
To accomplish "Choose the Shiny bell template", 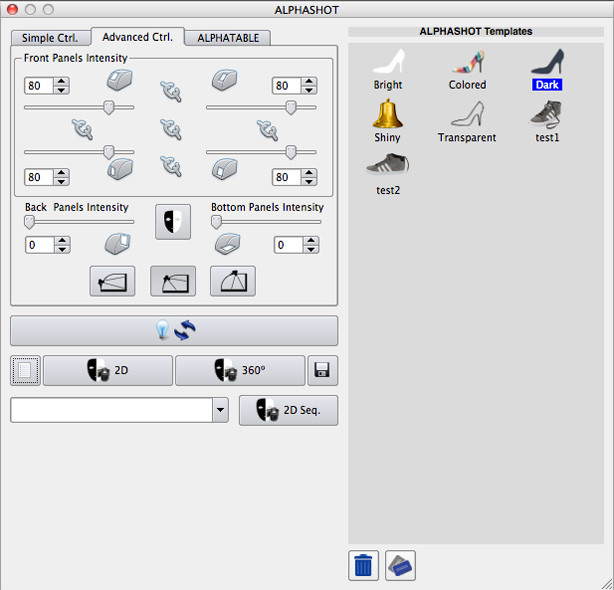I will coord(387,121).
